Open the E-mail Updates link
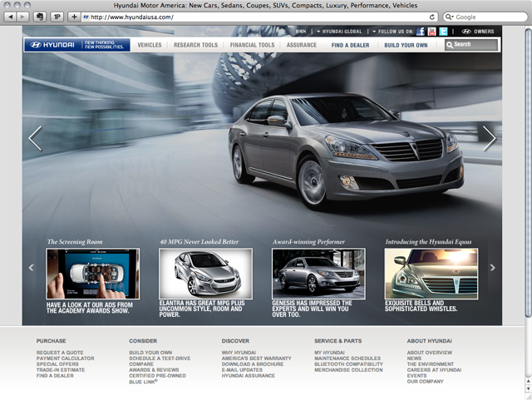Screen dimensions: 532x400 coord(242,370)
